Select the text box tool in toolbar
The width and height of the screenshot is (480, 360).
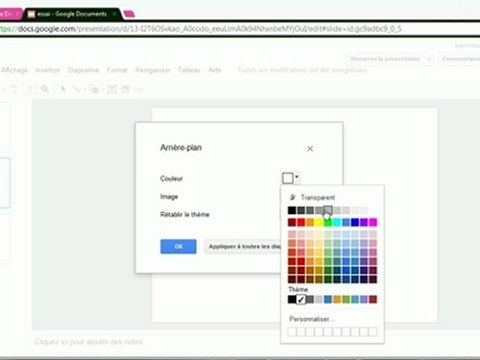[x=112, y=89]
